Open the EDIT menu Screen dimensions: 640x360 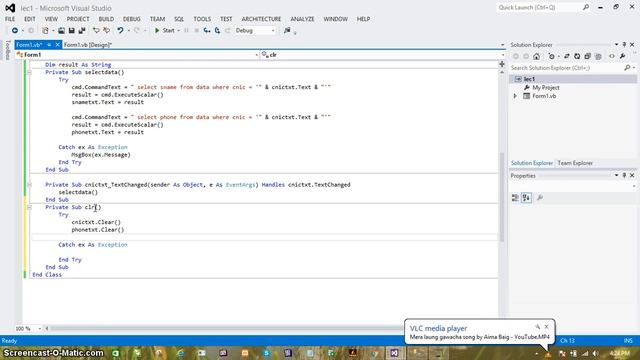click(30, 19)
